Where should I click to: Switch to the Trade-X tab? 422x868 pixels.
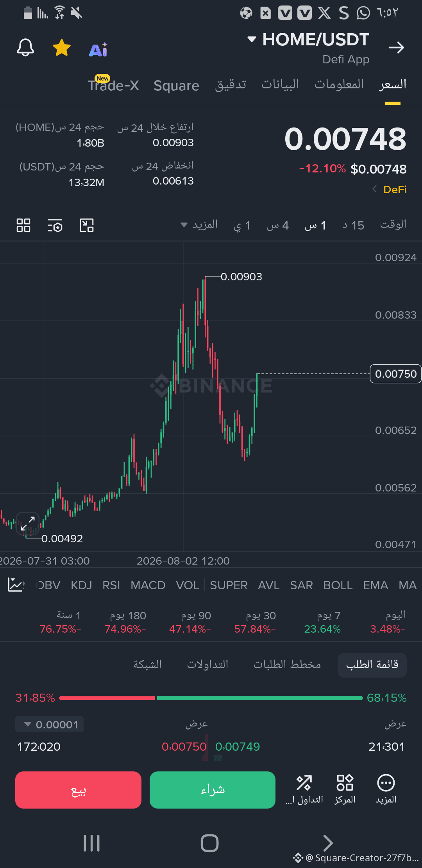(113, 85)
